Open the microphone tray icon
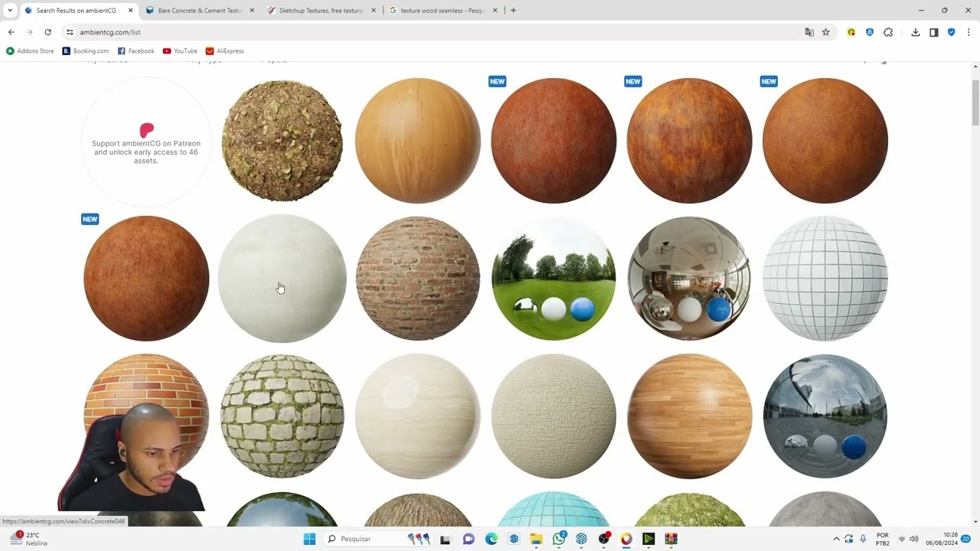The width and height of the screenshot is (980, 551). pos(863,539)
